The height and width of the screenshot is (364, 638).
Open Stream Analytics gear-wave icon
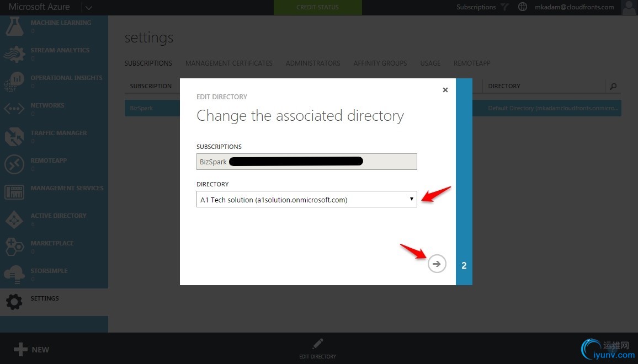14,54
